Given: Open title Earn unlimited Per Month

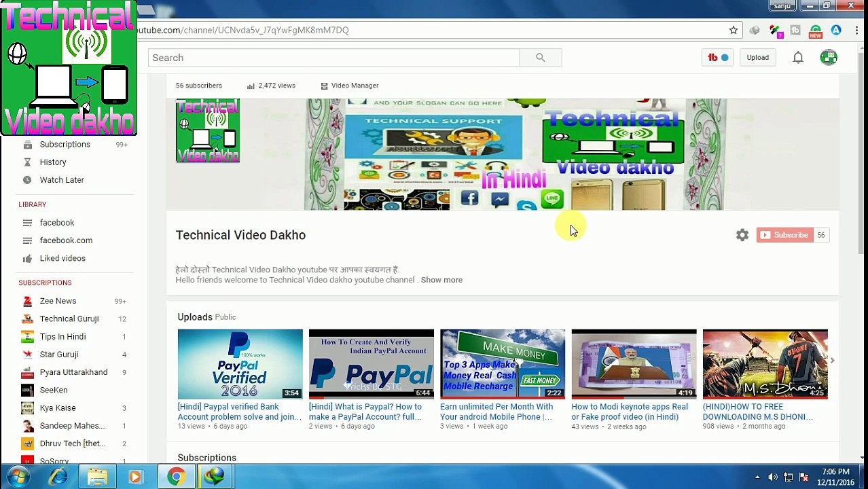Looking at the screenshot, I should pos(496,412).
